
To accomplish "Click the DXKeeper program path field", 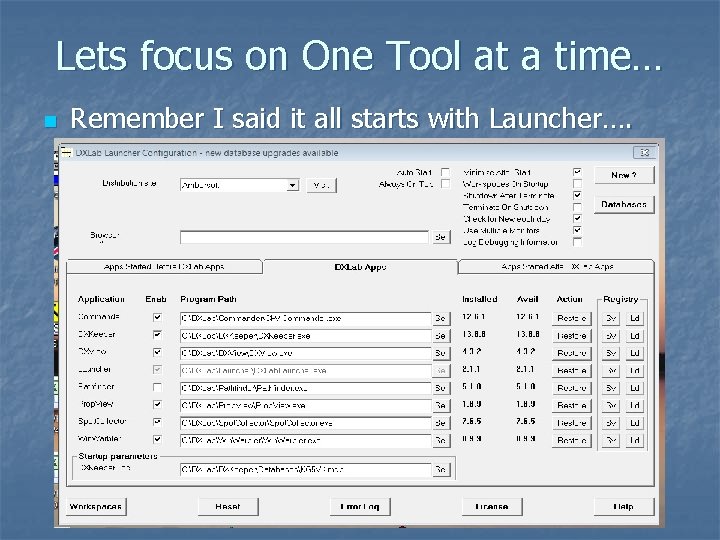I will (x=305, y=336).
